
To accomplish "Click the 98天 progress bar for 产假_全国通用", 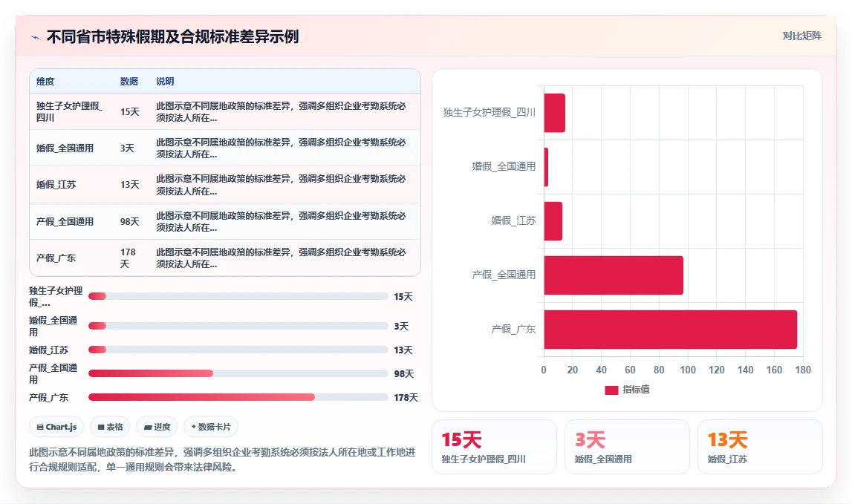I will click(x=238, y=373).
